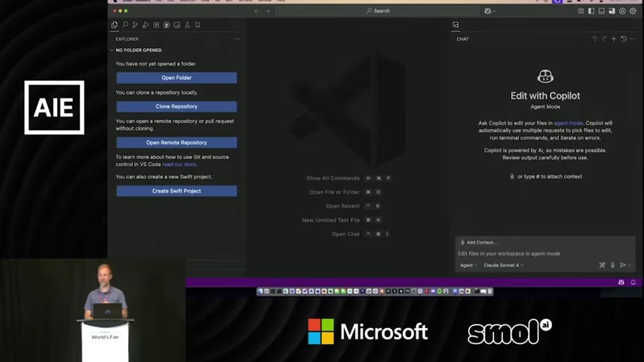
Task: Open the Testing beaker icon
Action: point(187,25)
